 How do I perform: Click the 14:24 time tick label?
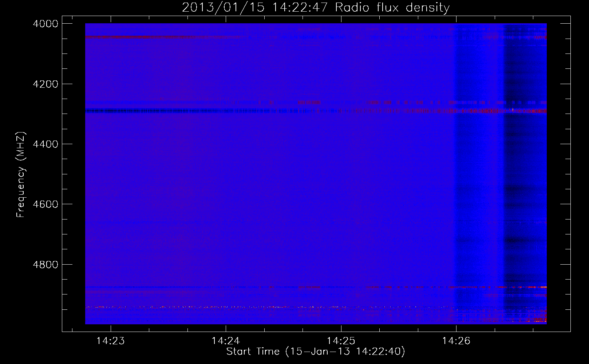pyautogui.click(x=226, y=341)
